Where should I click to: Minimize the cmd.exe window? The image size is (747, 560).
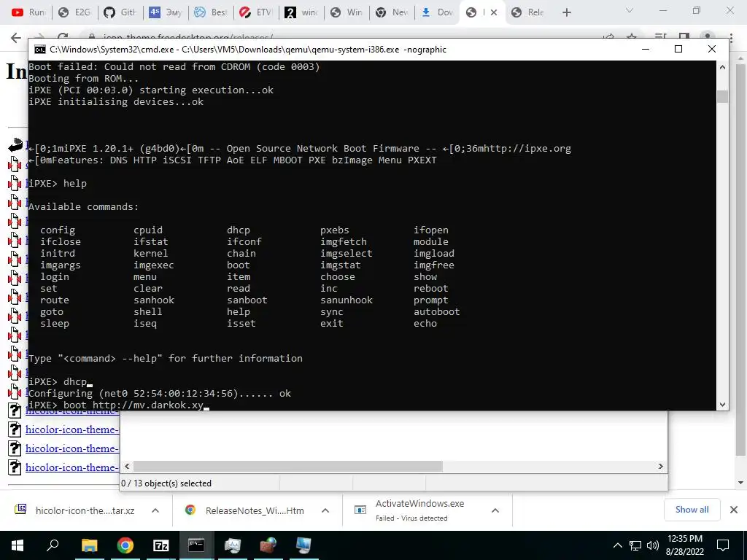pyautogui.click(x=646, y=49)
